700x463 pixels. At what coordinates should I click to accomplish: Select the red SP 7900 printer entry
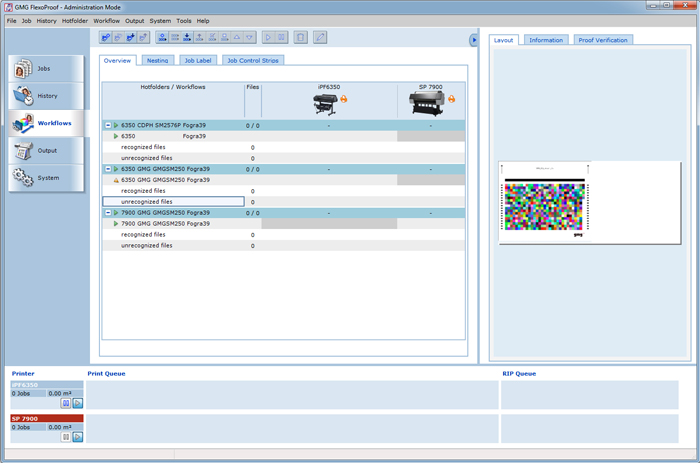[x=46, y=418]
